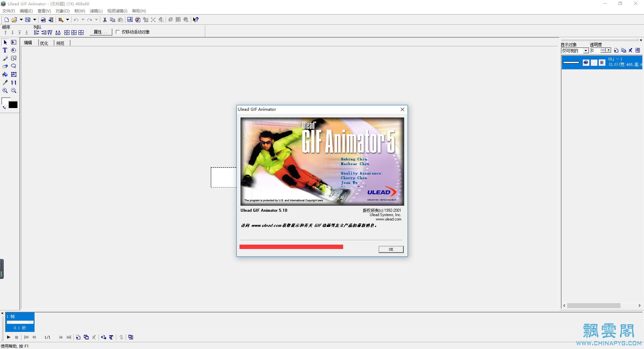644x349 pixels.
Task: Select the magic wand selection tool
Action: [14, 58]
